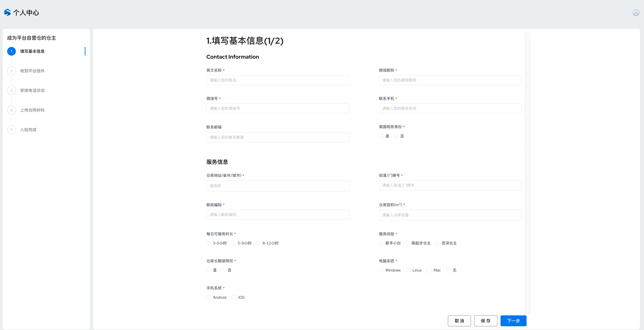Viewport: 644px width, 330px height.
Task: Choose 5-8小时 daily service duration
Action: coord(233,243)
